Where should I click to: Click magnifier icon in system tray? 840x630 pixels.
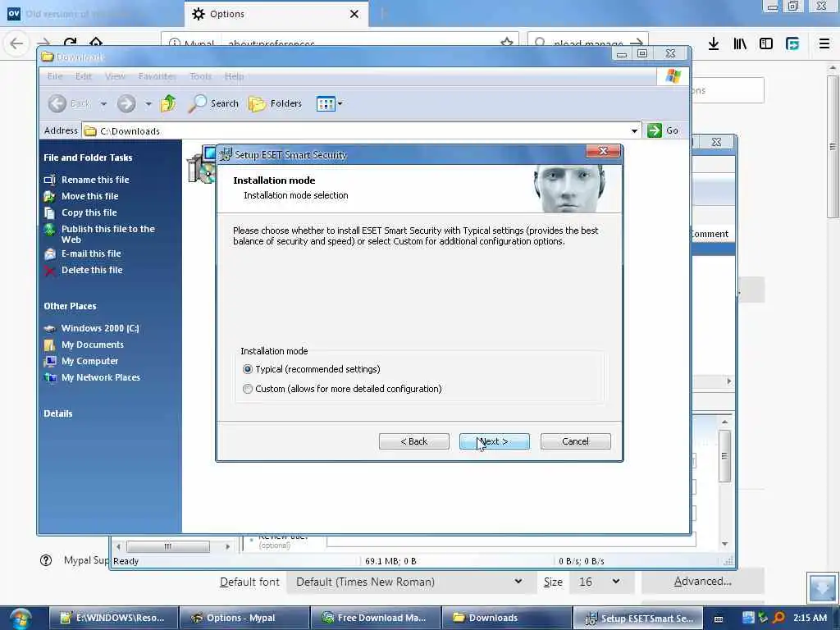click(x=778, y=618)
